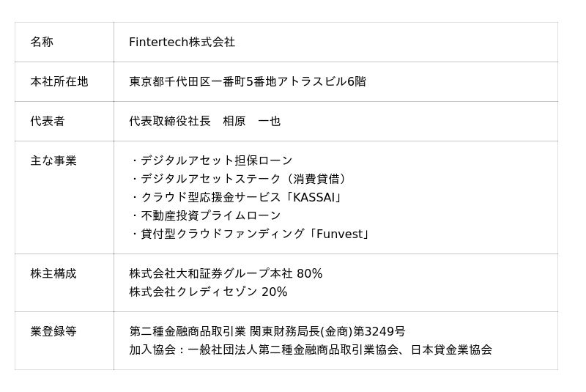Click the 貸付型クラウドファンディング「Funvest」 line
Screen dimensions: 586x392
click(x=251, y=234)
